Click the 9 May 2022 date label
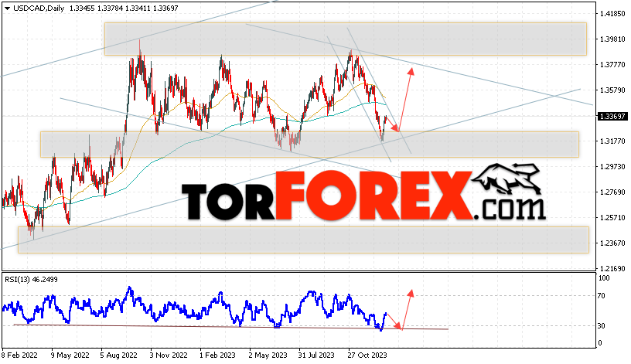Screen dimensions: 631x364 [70, 355]
